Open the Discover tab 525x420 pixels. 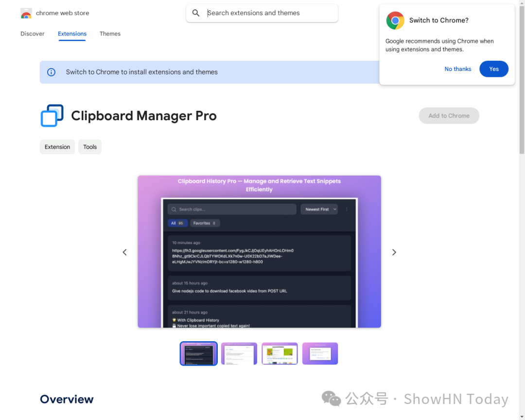pos(32,34)
